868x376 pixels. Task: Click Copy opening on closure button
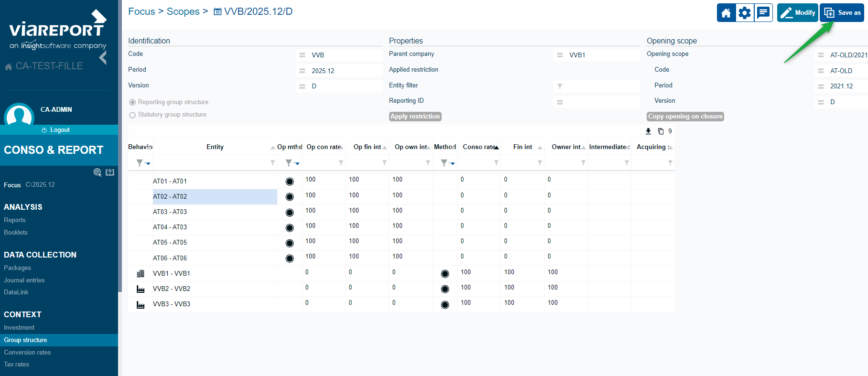(685, 117)
